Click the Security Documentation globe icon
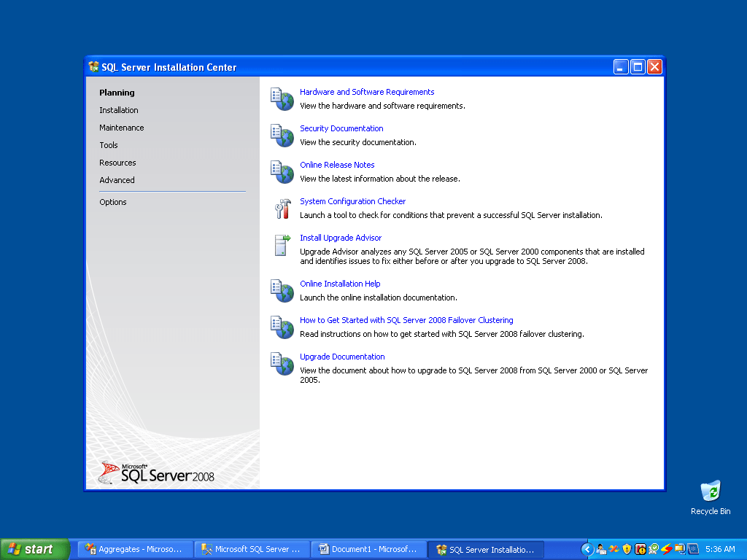The image size is (747, 560). tap(282, 136)
